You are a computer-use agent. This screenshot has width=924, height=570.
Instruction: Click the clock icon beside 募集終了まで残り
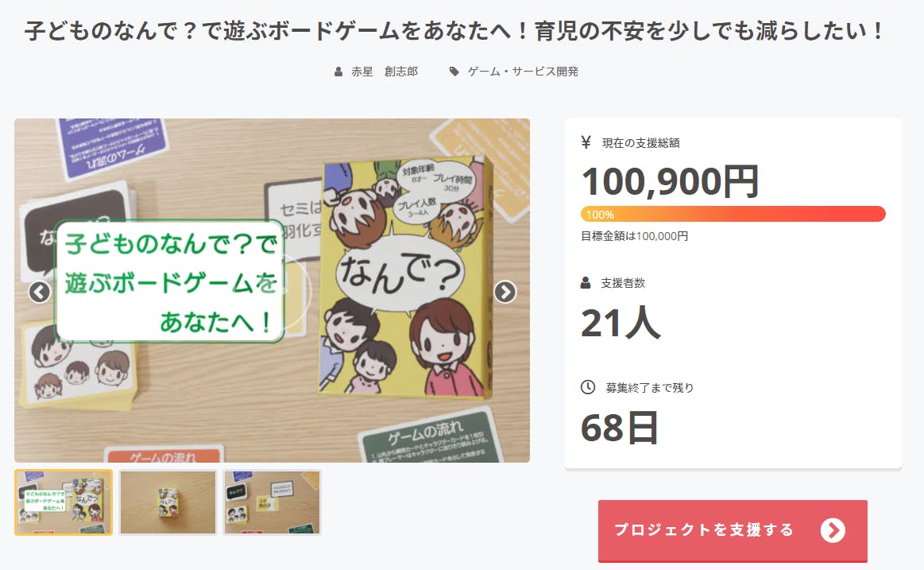coord(587,387)
